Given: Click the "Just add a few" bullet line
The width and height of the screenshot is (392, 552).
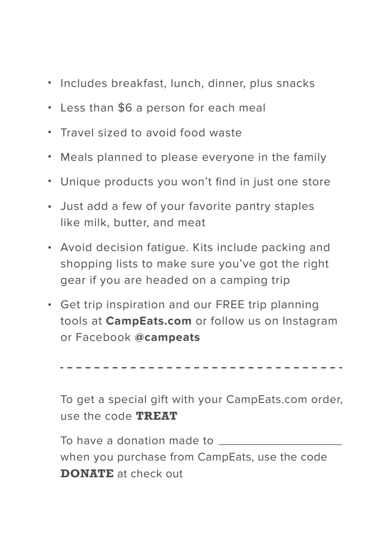Looking at the screenshot, I should pos(187,206).
